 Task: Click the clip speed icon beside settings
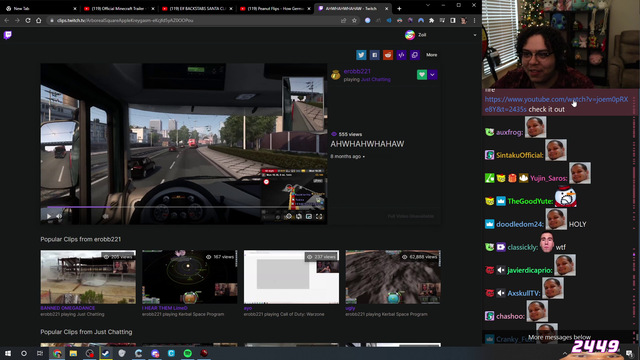click(x=299, y=216)
